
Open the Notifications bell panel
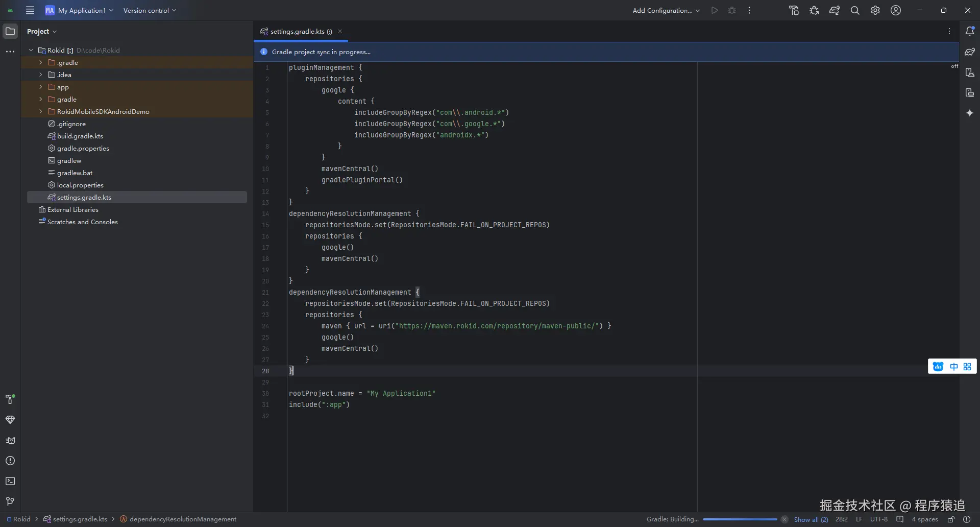click(970, 31)
